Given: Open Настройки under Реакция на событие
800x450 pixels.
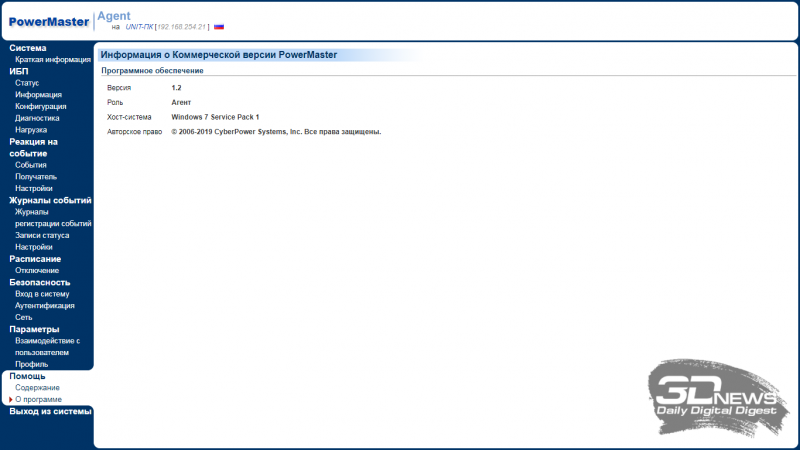Looking at the screenshot, I should pyautogui.click(x=34, y=189).
